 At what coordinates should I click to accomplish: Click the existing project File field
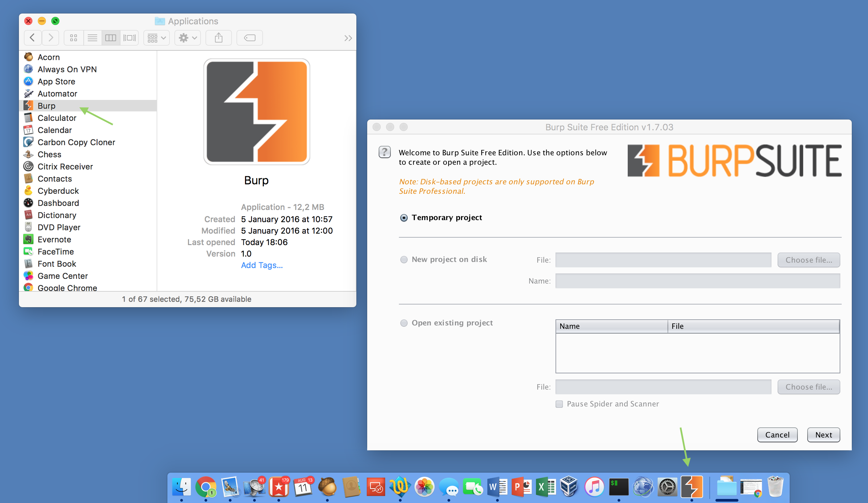663,387
